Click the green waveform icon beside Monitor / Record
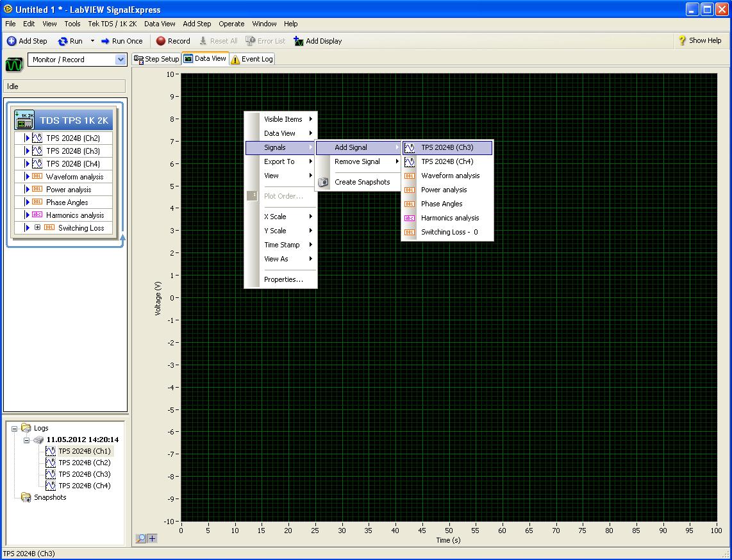This screenshot has height=560, width=732. (x=14, y=64)
